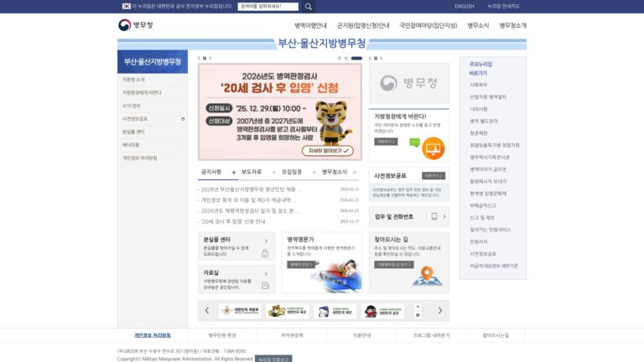Open 병무소식 main menu
This screenshot has width=644, height=362.
click(x=478, y=25)
